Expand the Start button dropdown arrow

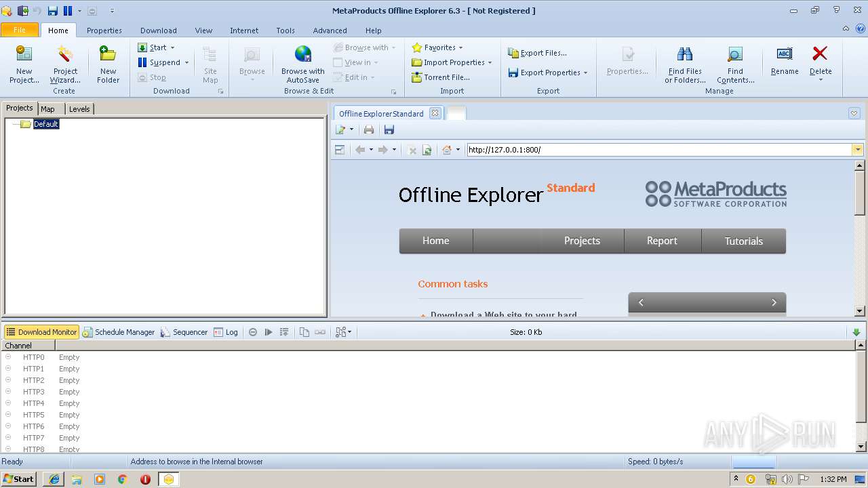tap(172, 47)
